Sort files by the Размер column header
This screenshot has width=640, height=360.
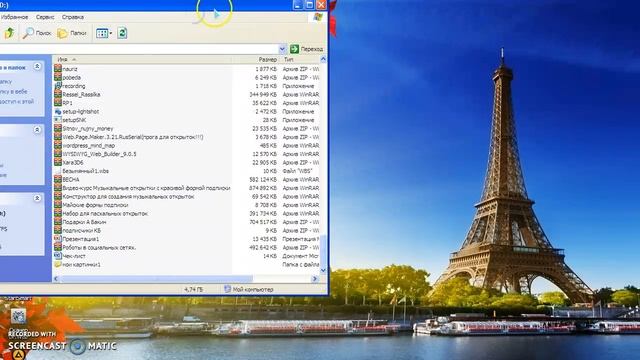(257, 60)
